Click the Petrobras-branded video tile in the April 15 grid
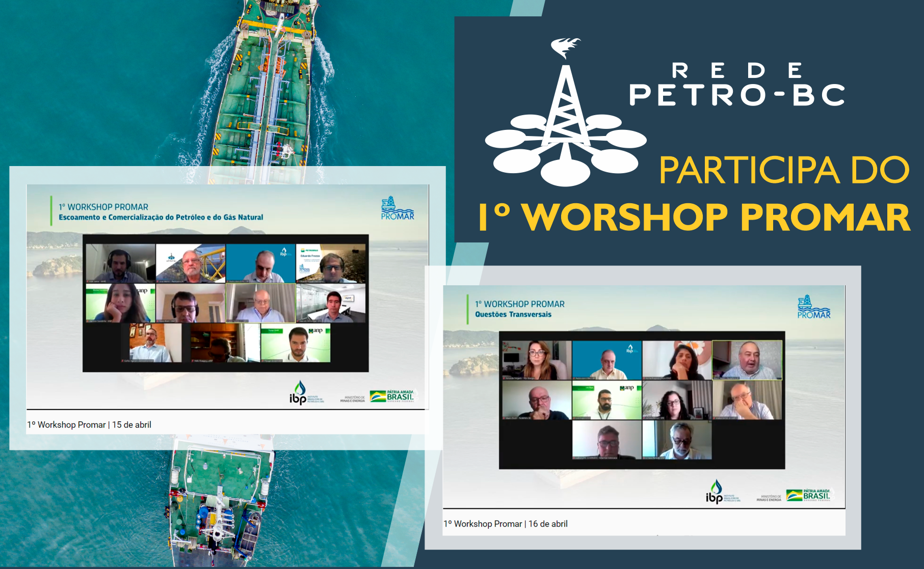This screenshot has height=569, width=924. pos(331,263)
